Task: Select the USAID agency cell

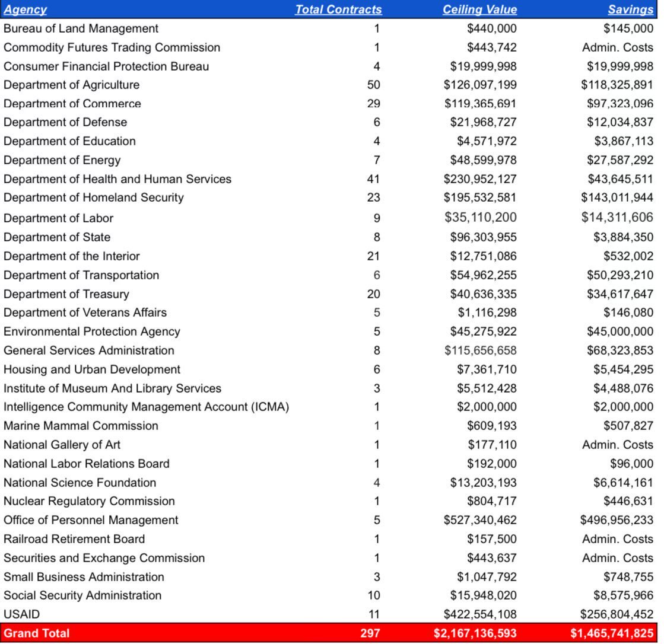Action: tap(21, 614)
